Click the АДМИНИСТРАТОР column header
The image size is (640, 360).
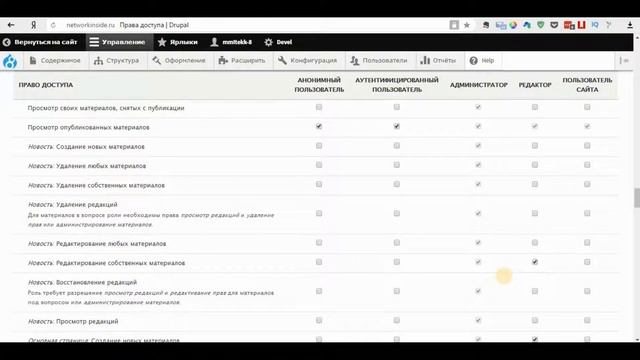[x=478, y=85]
